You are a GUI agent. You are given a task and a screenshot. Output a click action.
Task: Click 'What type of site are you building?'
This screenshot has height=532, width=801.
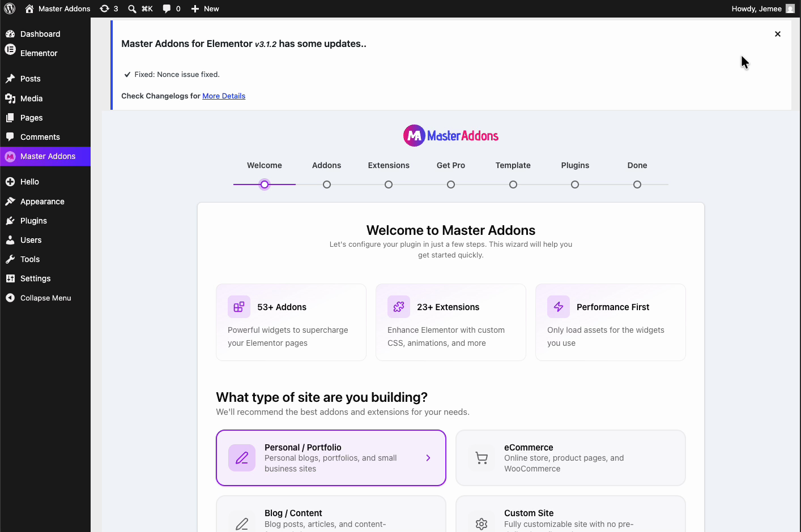322,397
